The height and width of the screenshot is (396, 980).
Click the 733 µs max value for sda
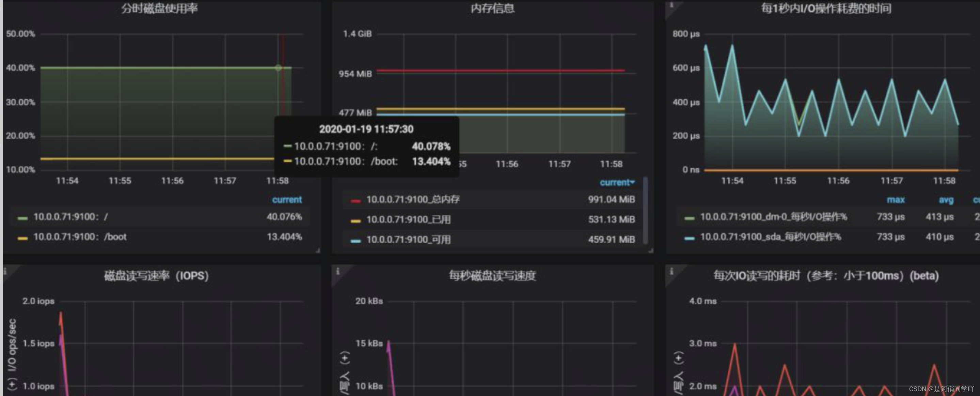click(x=890, y=237)
